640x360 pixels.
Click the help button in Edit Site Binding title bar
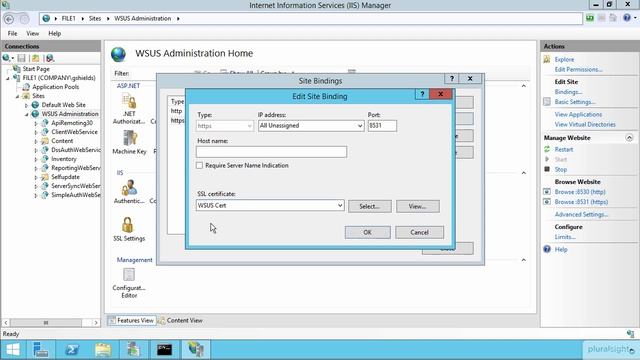[422, 94]
